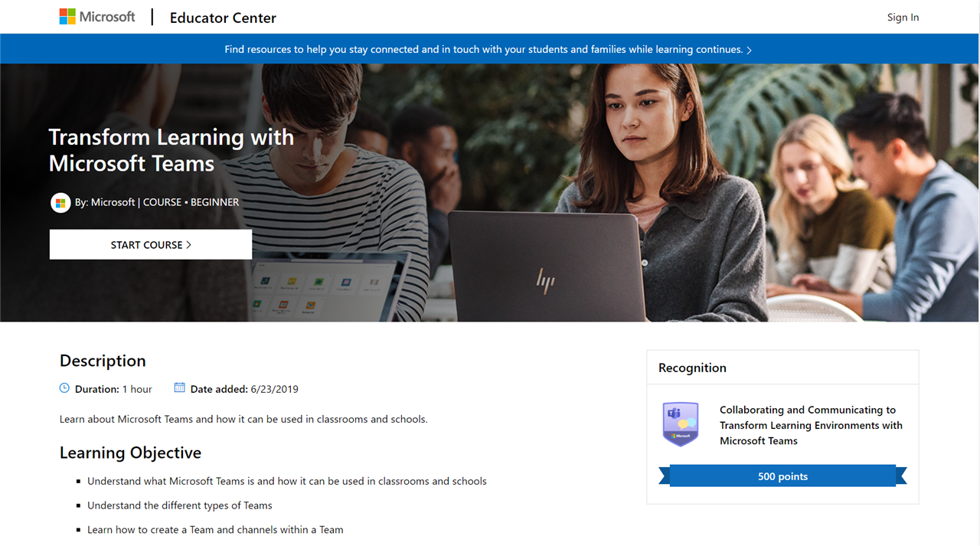
Task: Click the Learn about Microsoft Teams description sentence
Action: click(243, 419)
